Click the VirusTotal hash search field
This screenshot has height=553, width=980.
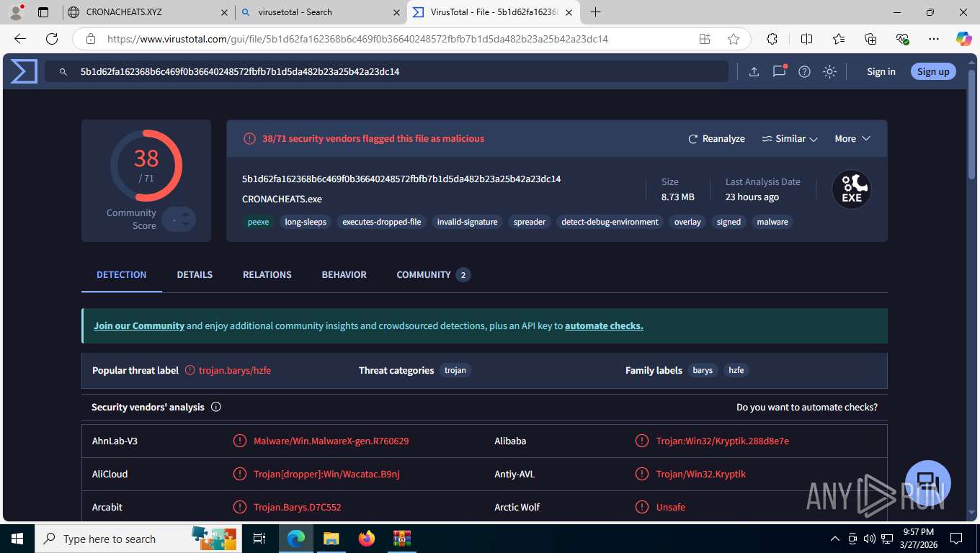pos(386,71)
